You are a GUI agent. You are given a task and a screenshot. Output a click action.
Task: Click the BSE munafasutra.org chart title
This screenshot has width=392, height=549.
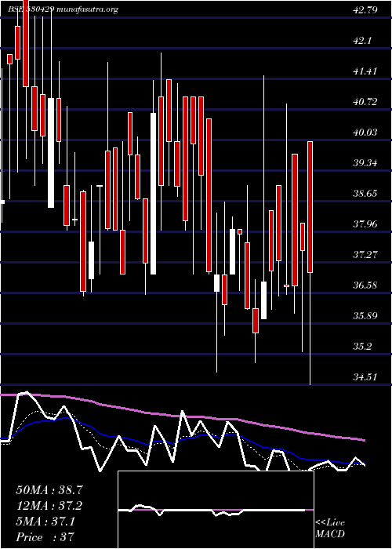coord(63,9)
